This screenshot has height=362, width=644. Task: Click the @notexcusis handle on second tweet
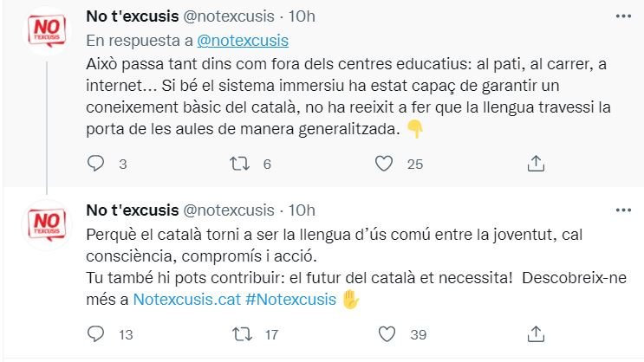point(230,210)
